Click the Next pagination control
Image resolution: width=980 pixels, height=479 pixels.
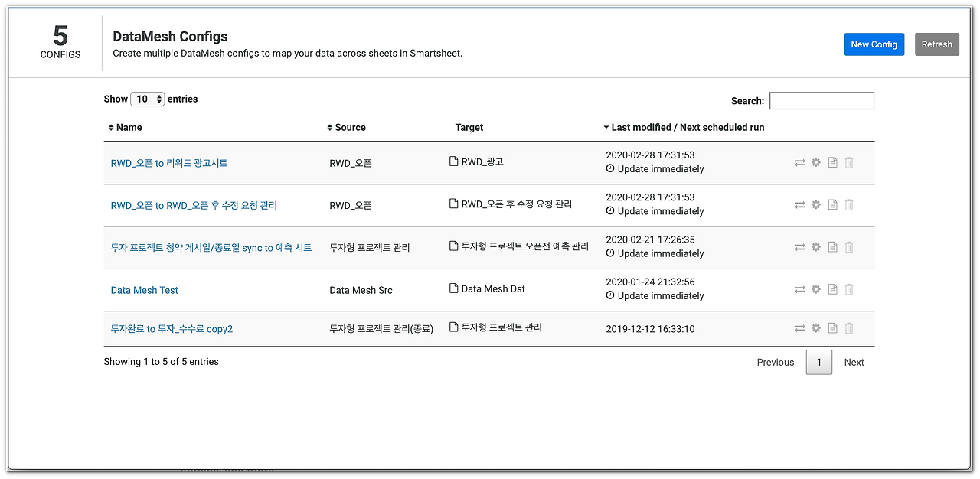(x=854, y=362)
